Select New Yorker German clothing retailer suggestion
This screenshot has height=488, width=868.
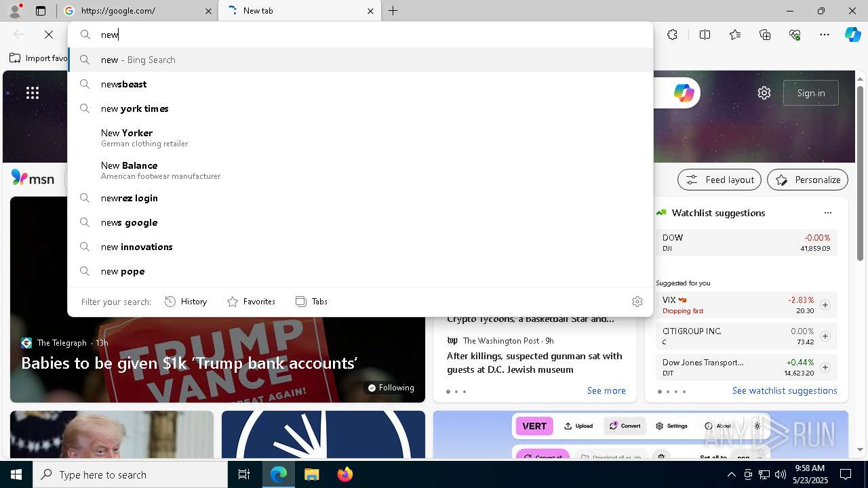click(x=360, y=138)
